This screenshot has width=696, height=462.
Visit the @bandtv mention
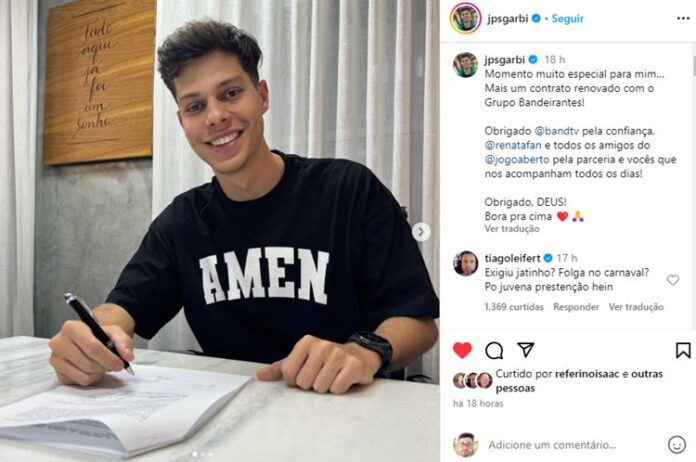click(557, 131)
